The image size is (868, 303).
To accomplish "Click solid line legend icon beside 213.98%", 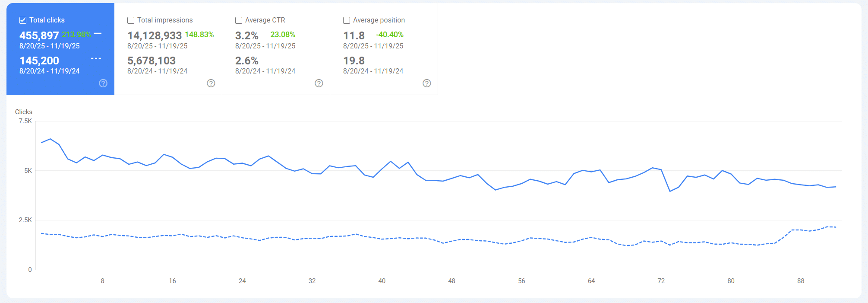I will pyautogui.click(x=98, y=34).
